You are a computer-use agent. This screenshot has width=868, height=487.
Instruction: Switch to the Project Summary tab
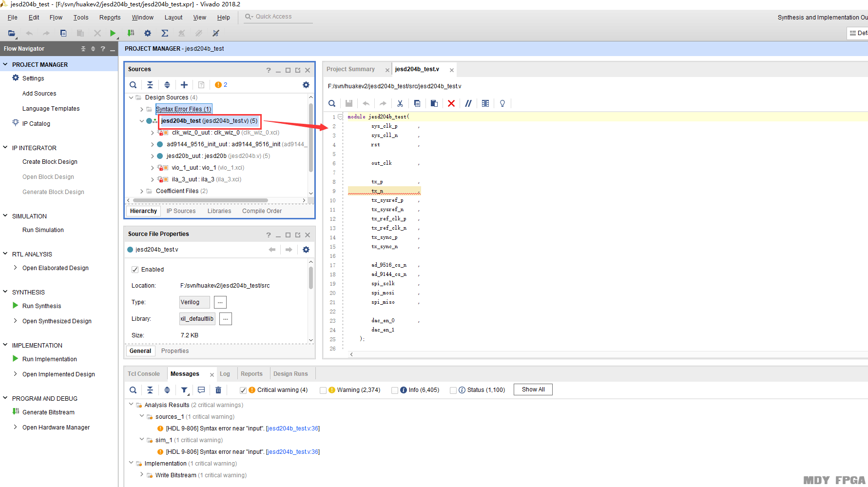pyautogui.click(x=351, y=69)
